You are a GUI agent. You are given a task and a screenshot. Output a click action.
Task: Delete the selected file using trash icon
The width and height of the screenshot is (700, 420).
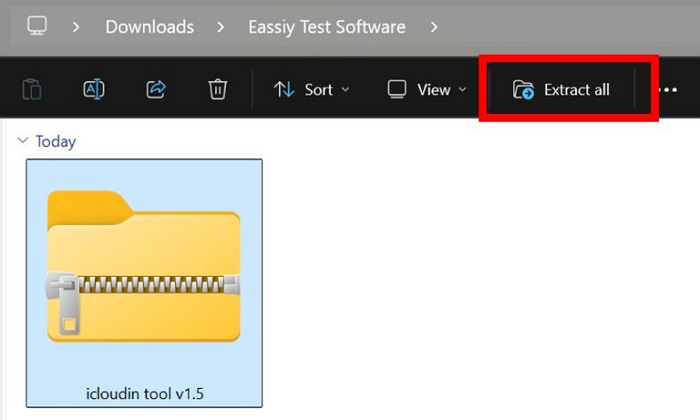coord(218,90)
